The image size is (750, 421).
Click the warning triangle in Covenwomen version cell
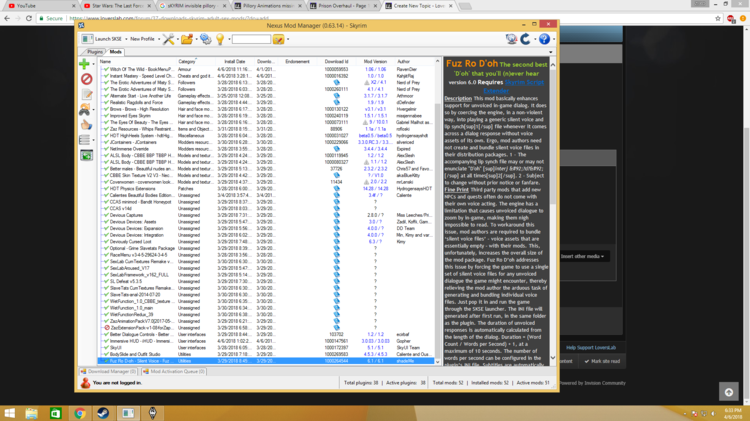(x=366, y=182)
